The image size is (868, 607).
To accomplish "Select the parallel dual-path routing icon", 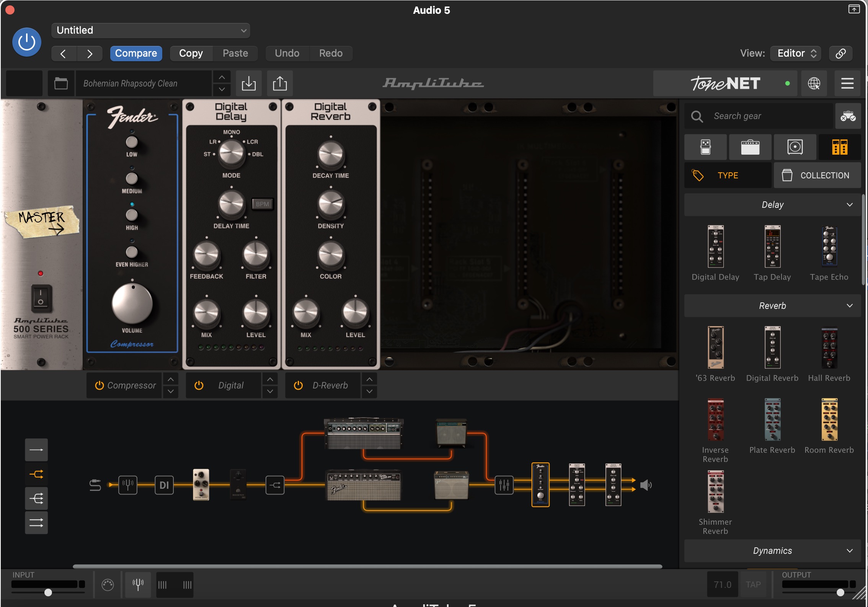I will [x=36, y=522].
